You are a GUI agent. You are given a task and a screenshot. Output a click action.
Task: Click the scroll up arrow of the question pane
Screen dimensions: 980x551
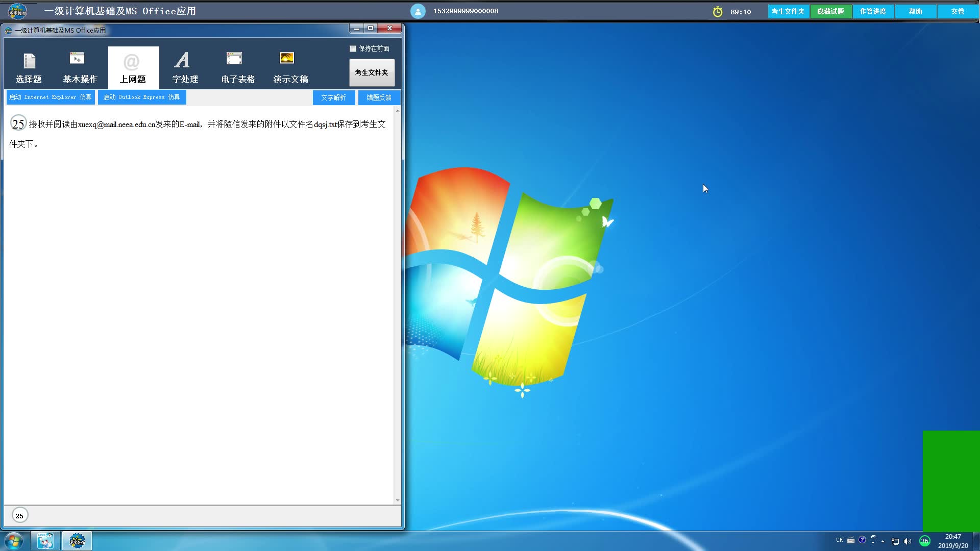tap(398, 111)
